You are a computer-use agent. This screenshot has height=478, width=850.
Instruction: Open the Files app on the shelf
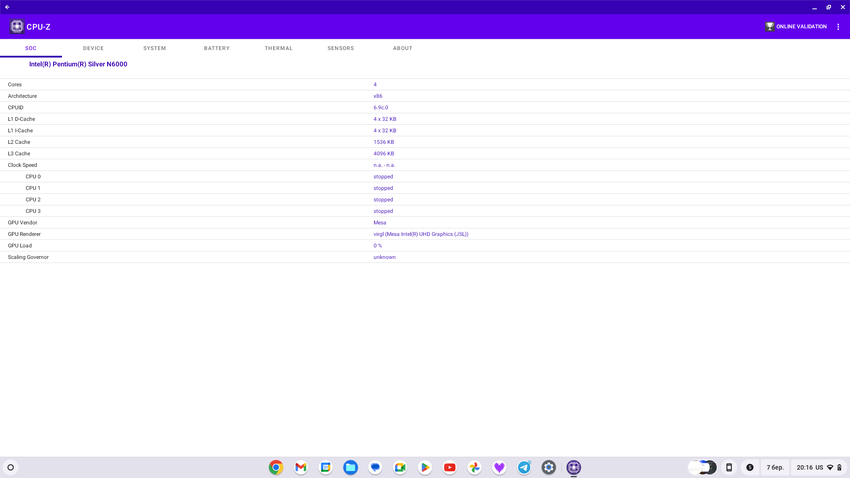click(350, 467)
